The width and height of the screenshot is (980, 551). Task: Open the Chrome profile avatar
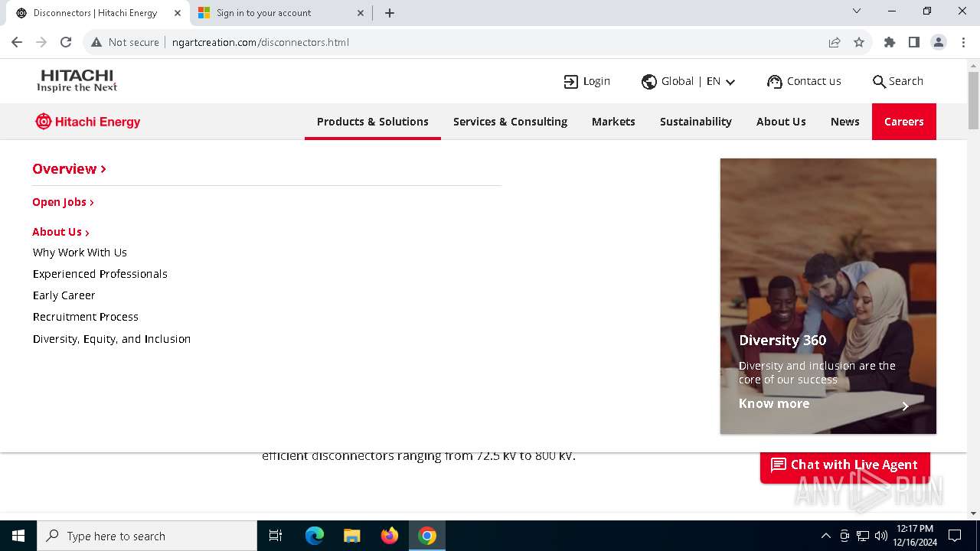click(x=939, y=42)
